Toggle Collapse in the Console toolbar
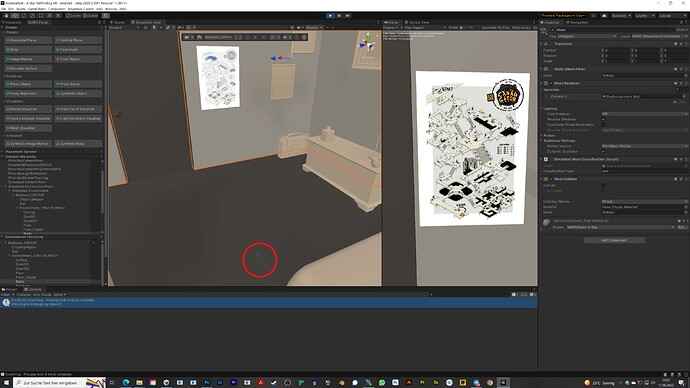 coord(24,294)
